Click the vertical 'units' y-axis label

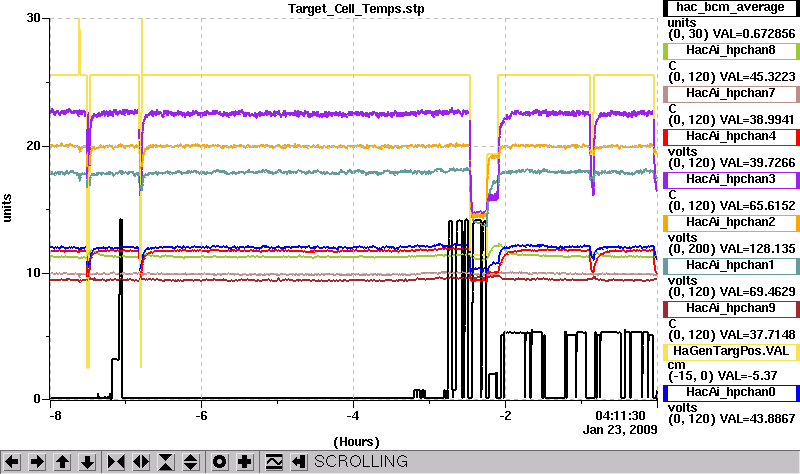tap(7, 208)
